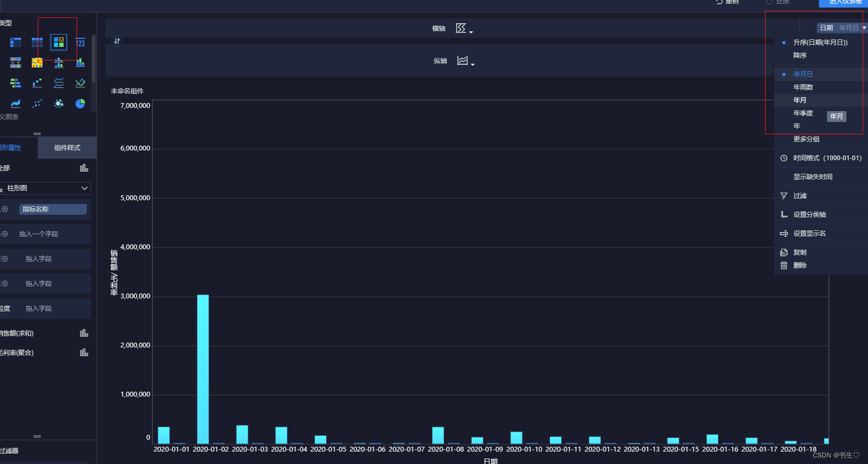Image resolution: width=868 pixels, height=464 pixels.
Task: Open settings gear beside 拖入一个字段 slot
Action: pyautogui.click(x=5, y=234)
